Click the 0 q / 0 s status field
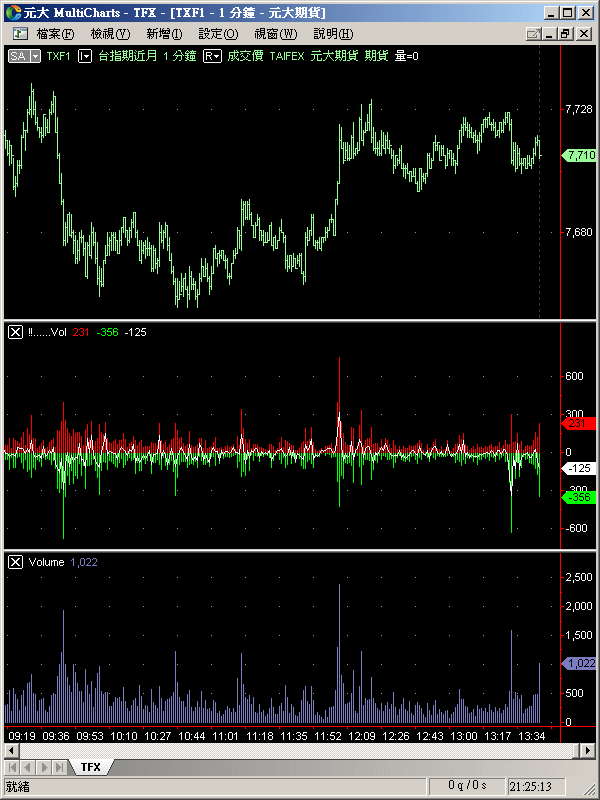Screen dimensions: 600x800 (x=467, y=786)
